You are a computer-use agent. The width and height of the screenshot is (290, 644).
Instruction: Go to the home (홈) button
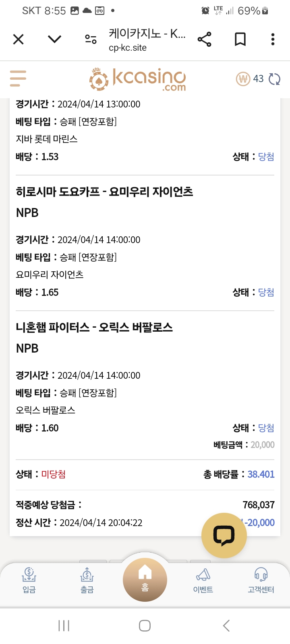tap(145, 579)
